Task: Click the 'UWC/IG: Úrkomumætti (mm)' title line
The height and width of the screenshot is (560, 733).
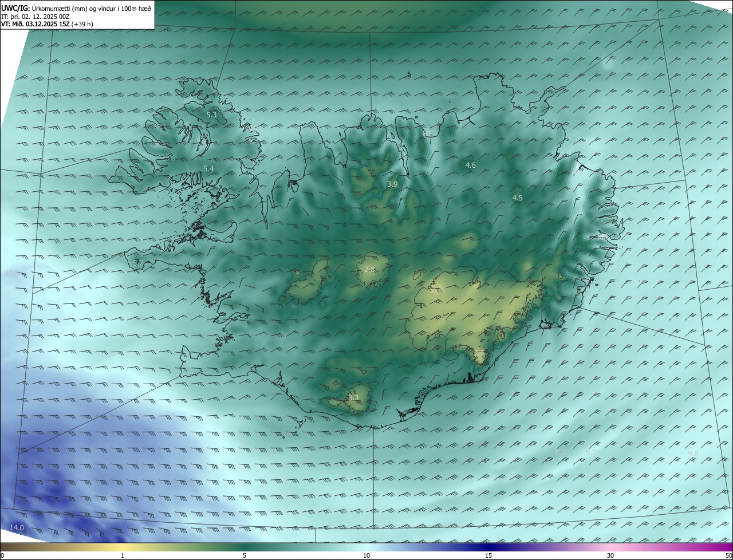Action: pyautogui.click(x=76, y=9)
